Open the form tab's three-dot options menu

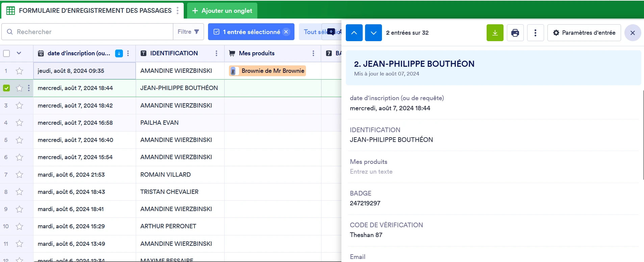(x=178, y=10)
